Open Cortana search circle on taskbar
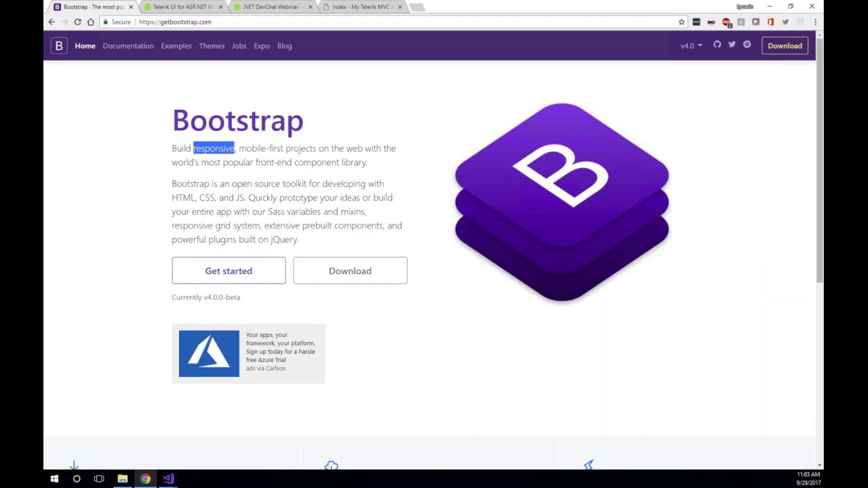Screen dimensions: 868x488 click(x=77, y=479)
